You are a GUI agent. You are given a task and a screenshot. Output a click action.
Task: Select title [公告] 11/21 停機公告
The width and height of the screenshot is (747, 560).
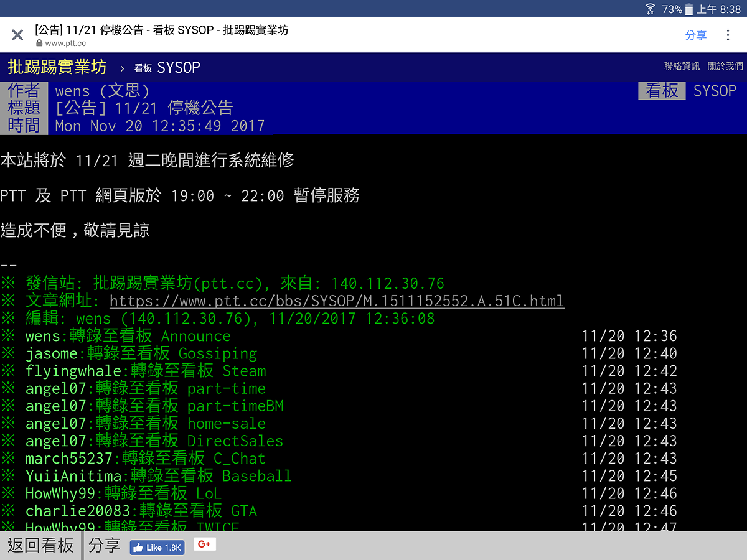pos(144,108)
